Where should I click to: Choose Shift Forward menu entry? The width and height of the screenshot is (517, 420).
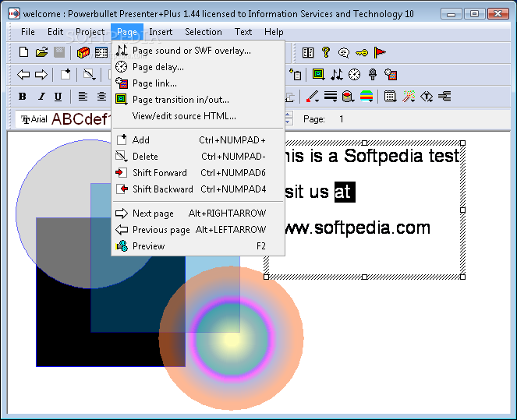pos(198,173)
